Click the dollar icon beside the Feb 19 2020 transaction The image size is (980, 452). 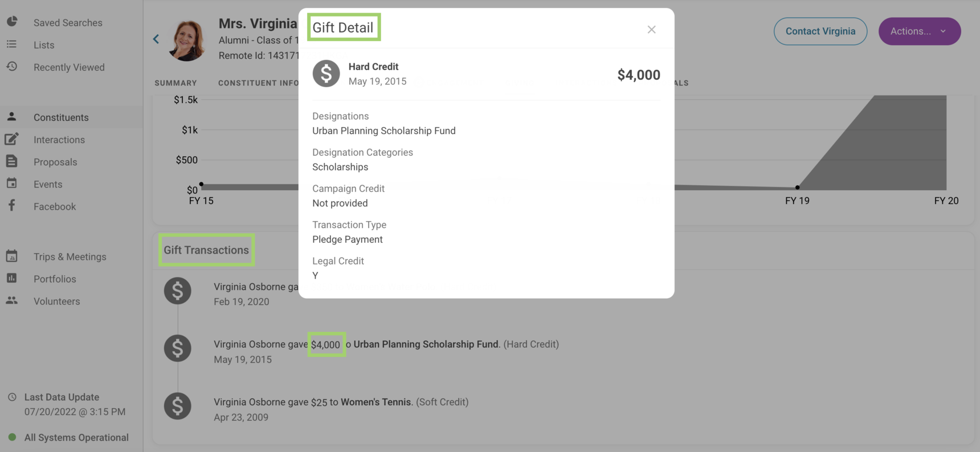pos(178,291)
